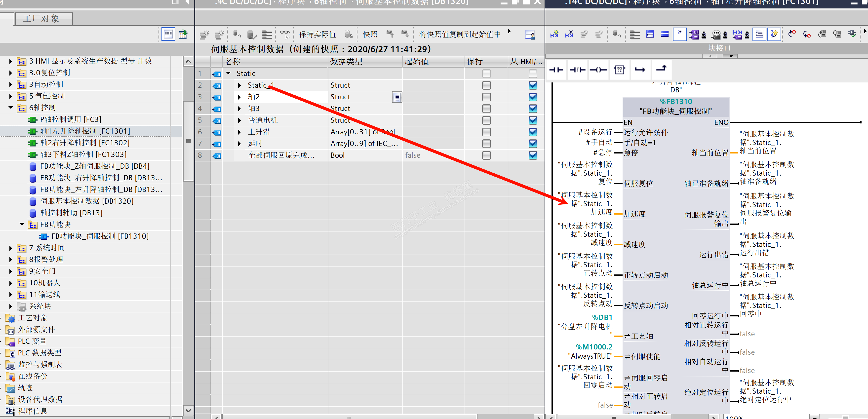The width and height of the screenshot is (868, 419).
Task: Click the glasses monitor-all icon
Action: click(x=285, y=34)
